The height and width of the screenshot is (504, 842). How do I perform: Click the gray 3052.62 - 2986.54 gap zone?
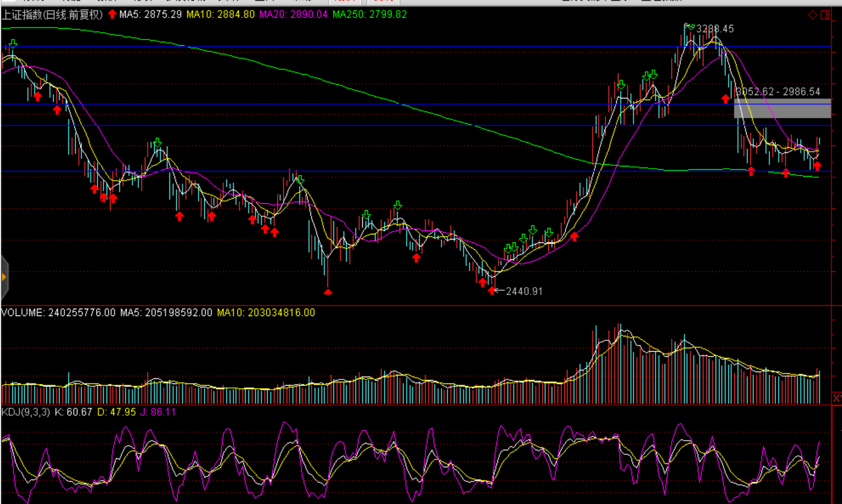[x=782, y=108]
